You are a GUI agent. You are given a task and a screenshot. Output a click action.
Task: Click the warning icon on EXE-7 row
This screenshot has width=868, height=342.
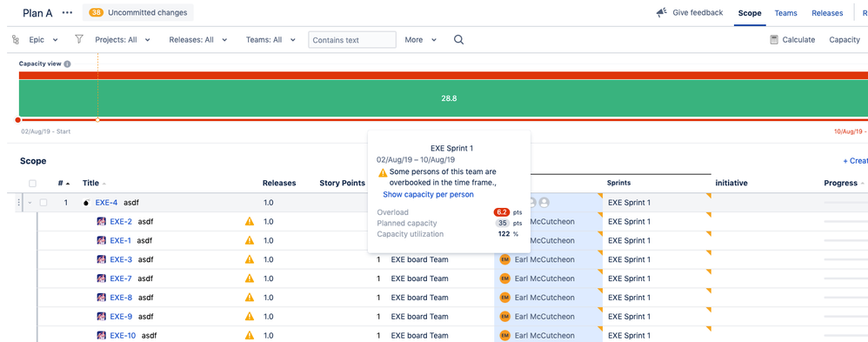tap(250, 278)
